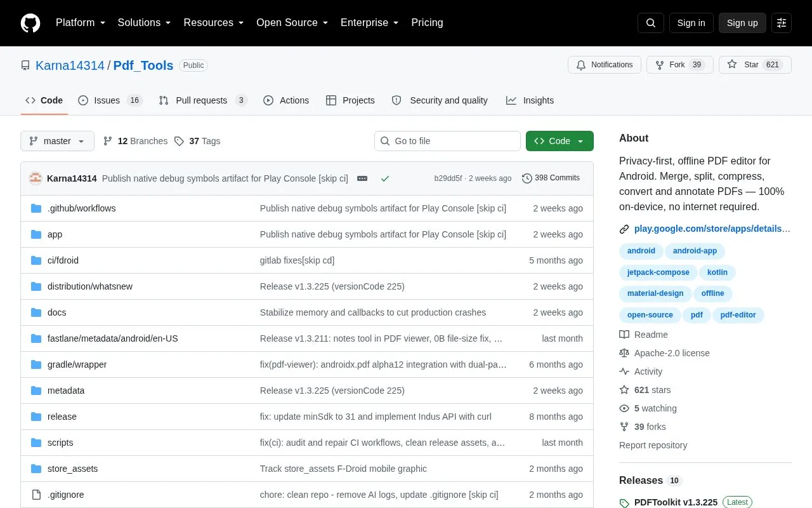Switch to the Issues tab
Viewport: 812px width, 508px height.
pyautogui.click(x=110, y=100)
